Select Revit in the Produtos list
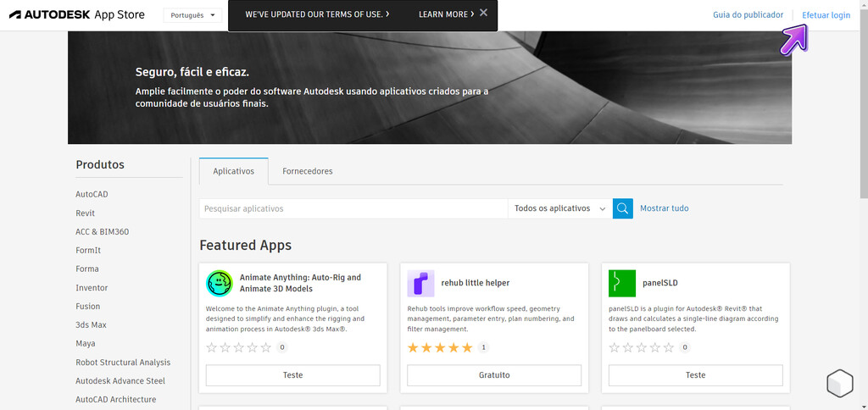868x410 pixels. [85, 213]
